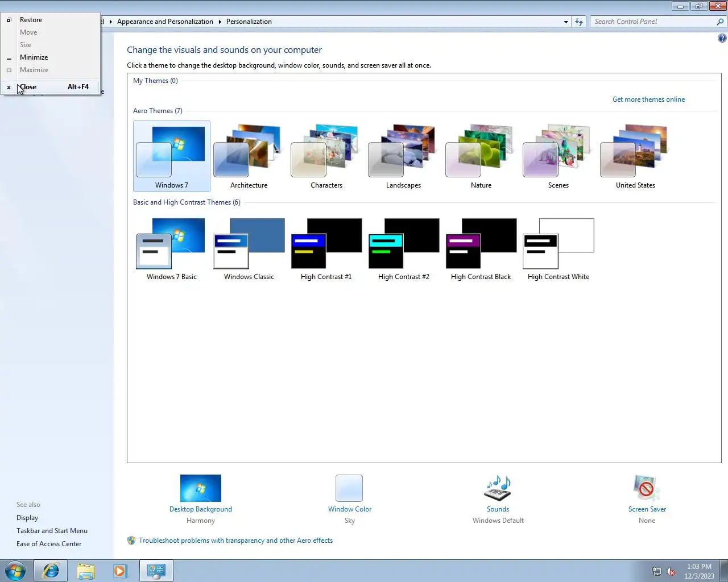Screen dimensions: 728x582
Task: Click the shield icon beside Troubleshoot link
Action: pos(131,541)
